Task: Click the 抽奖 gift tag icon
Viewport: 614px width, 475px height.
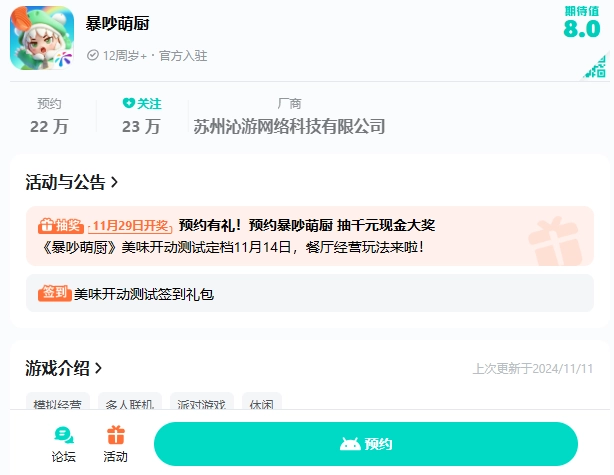Action: pos(45,226)
